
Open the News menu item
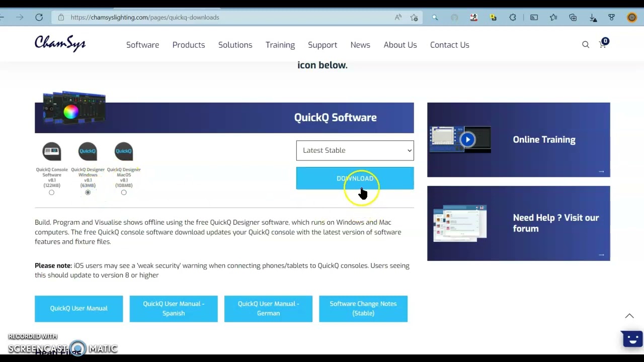[x=360, y=45]
